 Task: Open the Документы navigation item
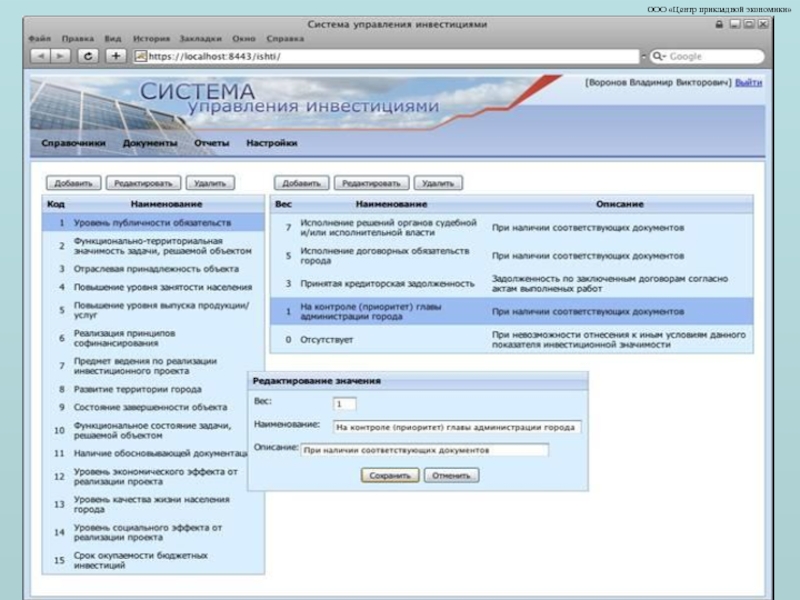(x=150, y=143)
